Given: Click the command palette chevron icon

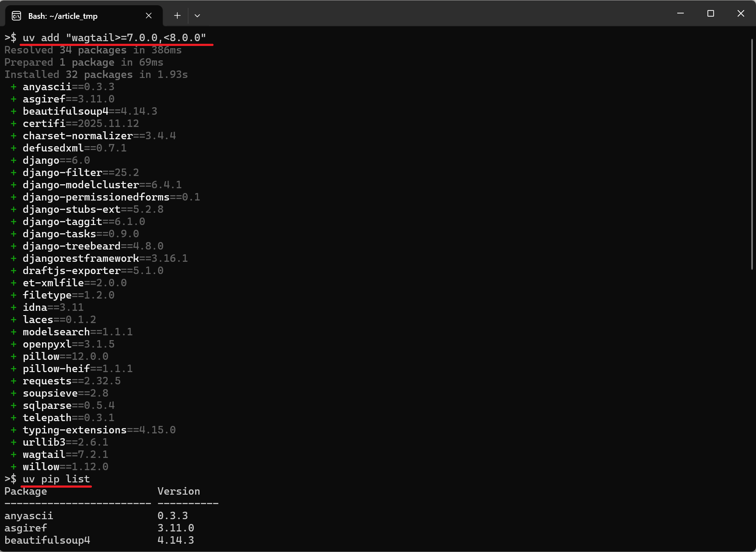Looking at the screenshot, I should click(197, 16).
